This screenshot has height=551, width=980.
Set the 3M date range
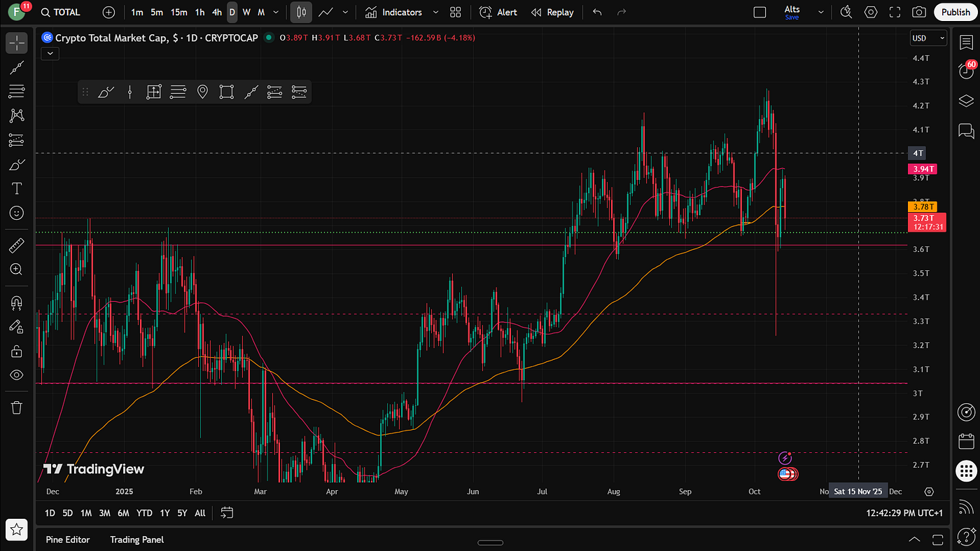[x=104, y=513]
